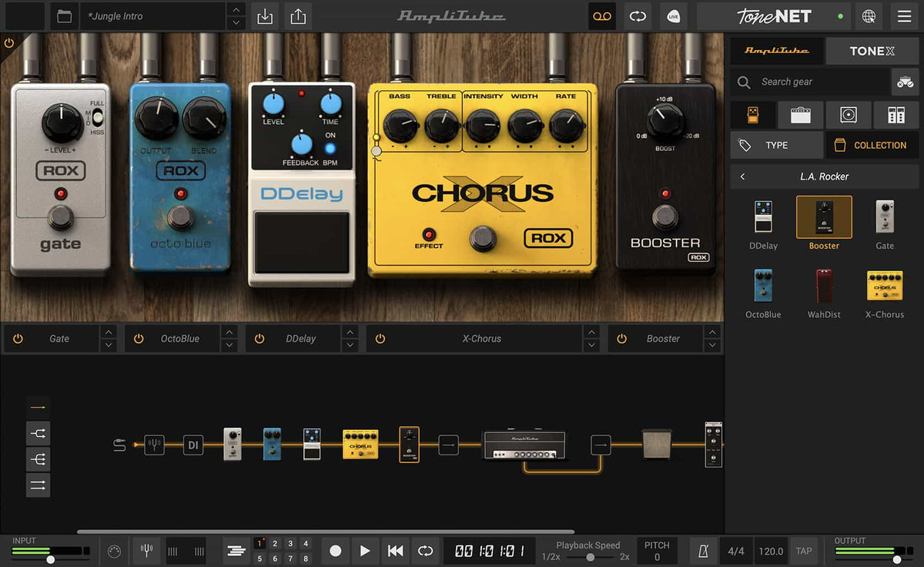This screenshot has width=924, height=567.
Task: Toggle power for OctoBlue slot
Action: 139,338
